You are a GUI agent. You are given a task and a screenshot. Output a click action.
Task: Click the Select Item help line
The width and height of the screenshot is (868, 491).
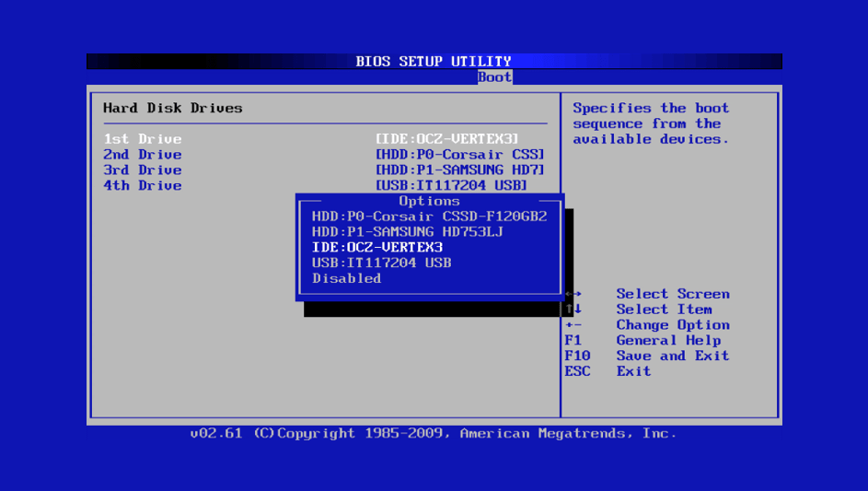[638, 310]
